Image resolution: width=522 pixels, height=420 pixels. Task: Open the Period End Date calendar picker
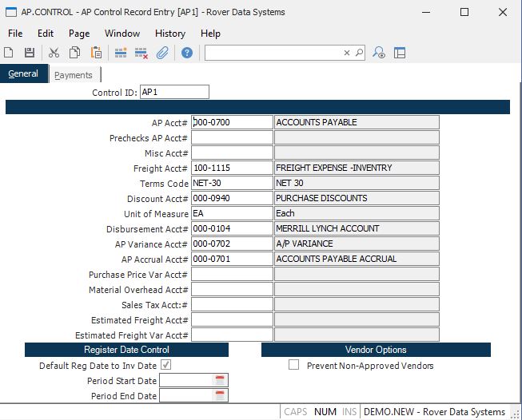point(221,396)
